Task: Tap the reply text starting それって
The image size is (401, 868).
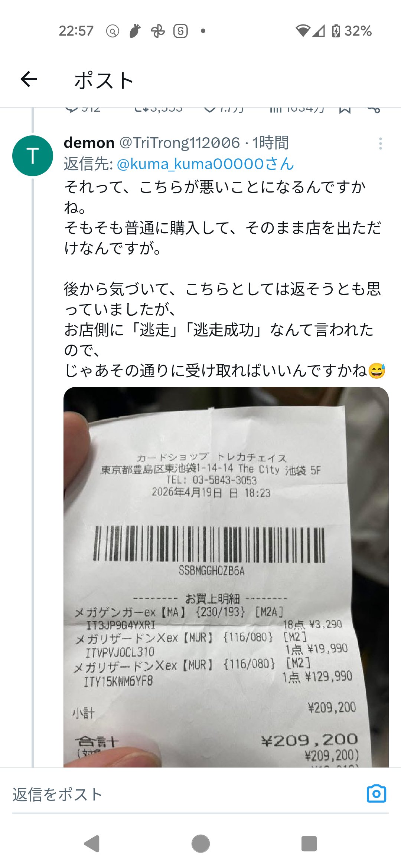Action: click(225, 278)
